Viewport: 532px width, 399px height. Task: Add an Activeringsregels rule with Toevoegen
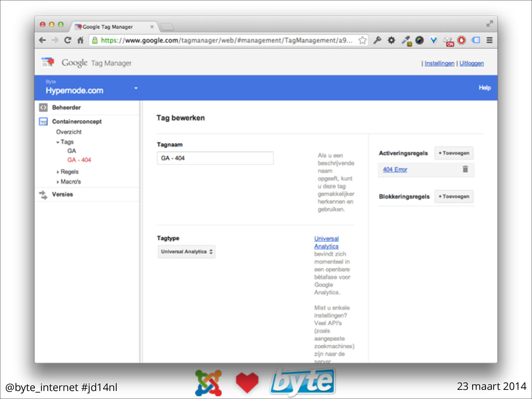pos(454,153)
